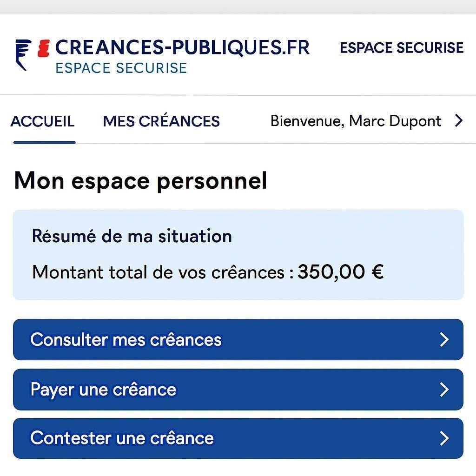Open the chevron beside Marc Dupont

[x=459, y=121]
